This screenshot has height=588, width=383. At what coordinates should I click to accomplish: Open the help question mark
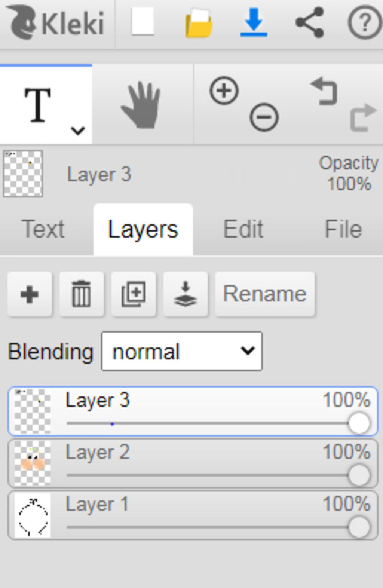click(x=365, y=23)
